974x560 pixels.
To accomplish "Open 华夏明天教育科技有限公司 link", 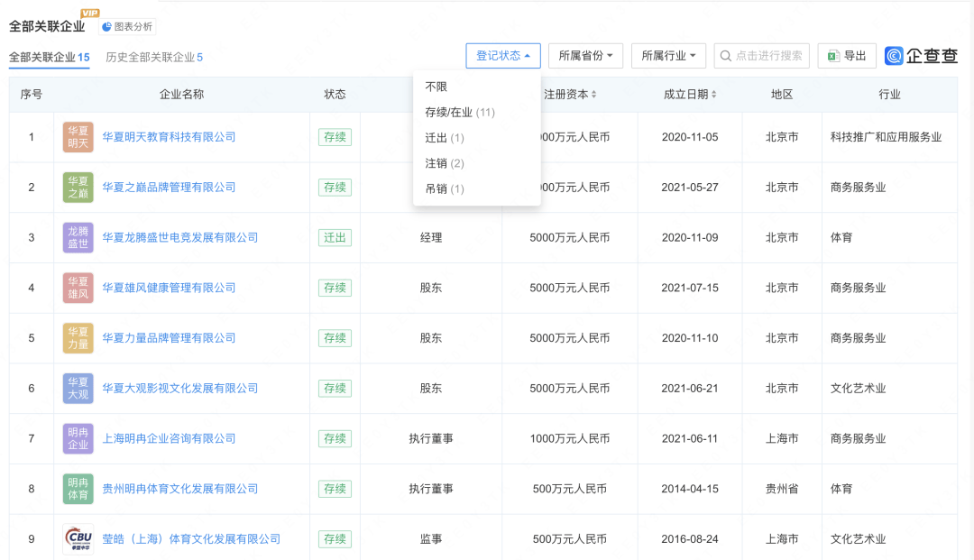I will coord(169,137).
